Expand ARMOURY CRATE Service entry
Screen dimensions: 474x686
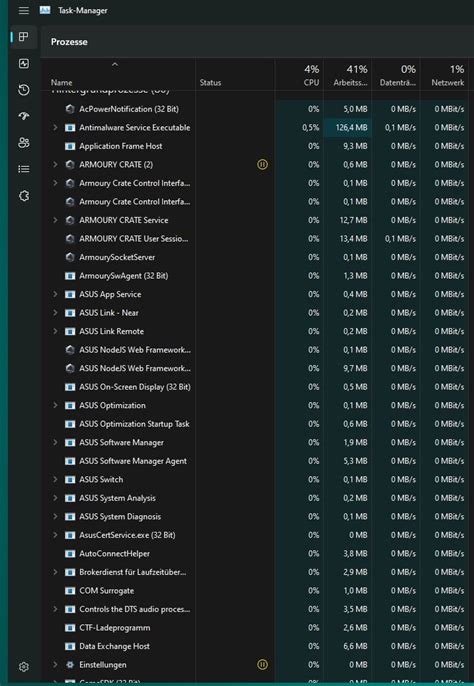pos(55,220)
